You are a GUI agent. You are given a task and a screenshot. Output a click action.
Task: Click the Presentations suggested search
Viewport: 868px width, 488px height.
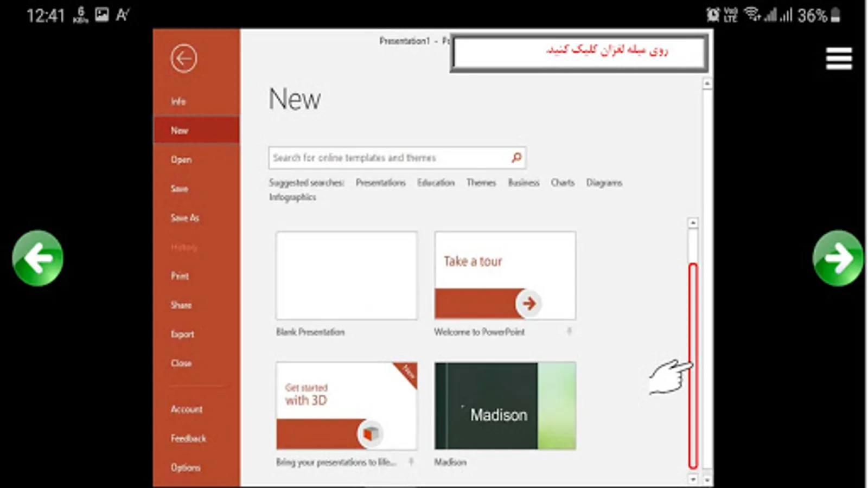[x=381, y=183]
